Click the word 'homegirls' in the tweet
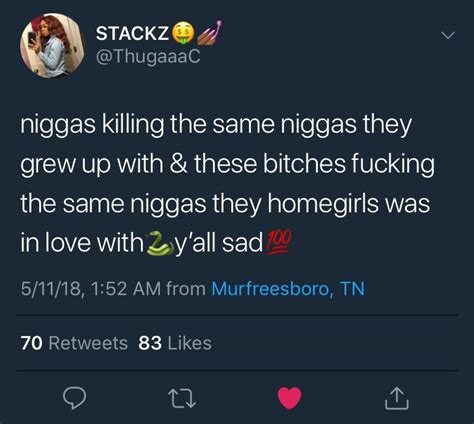This screenshot has width=474, height=424. [x=323, y=204]
